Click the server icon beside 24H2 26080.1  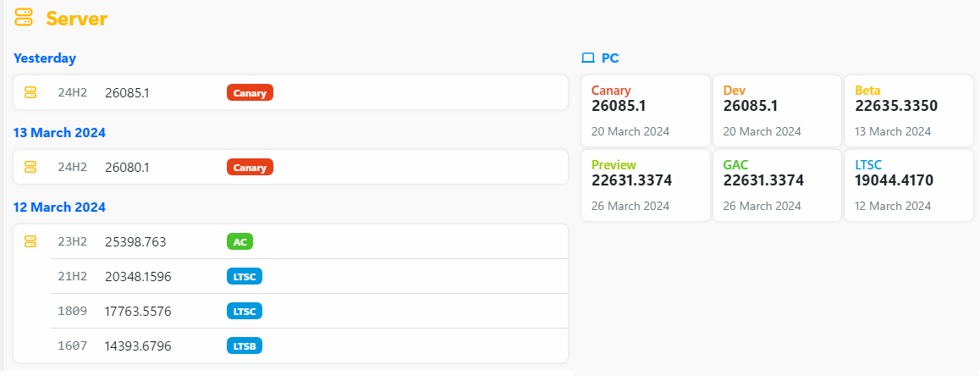(30, 167)
